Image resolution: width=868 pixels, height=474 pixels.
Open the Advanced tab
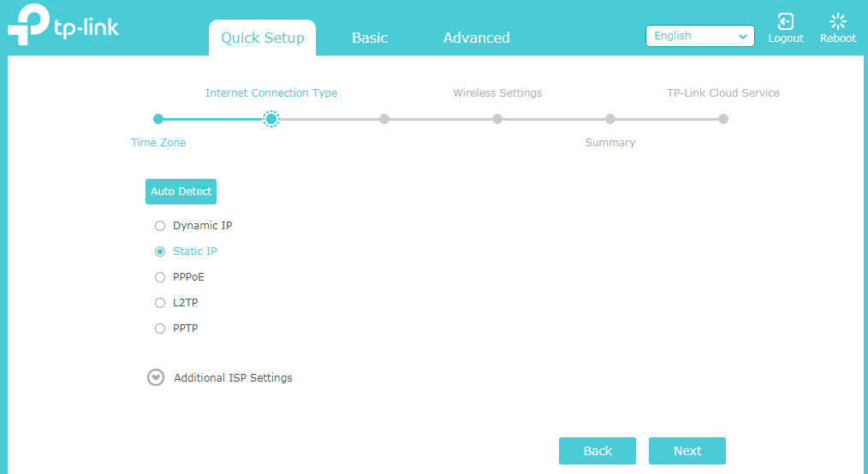point(476,38)
